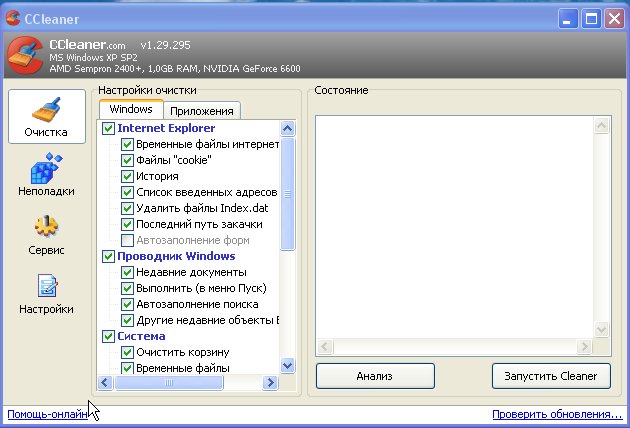
Task: Click the cleaning list scroll up arrow
Action: click(288, 129)
